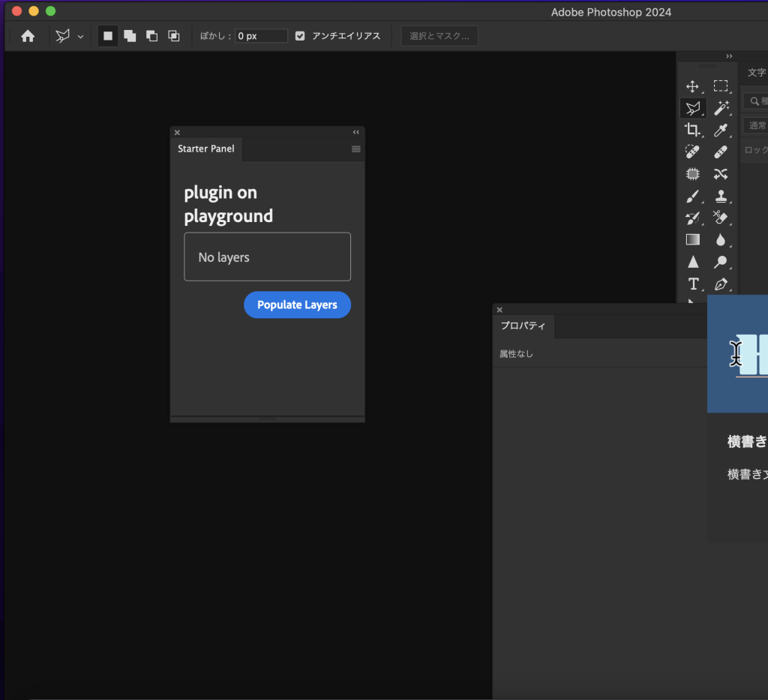Screen dimensions: 768x700
Task: Open the Starter Panel hamburger menu
Action: [355, 149]
